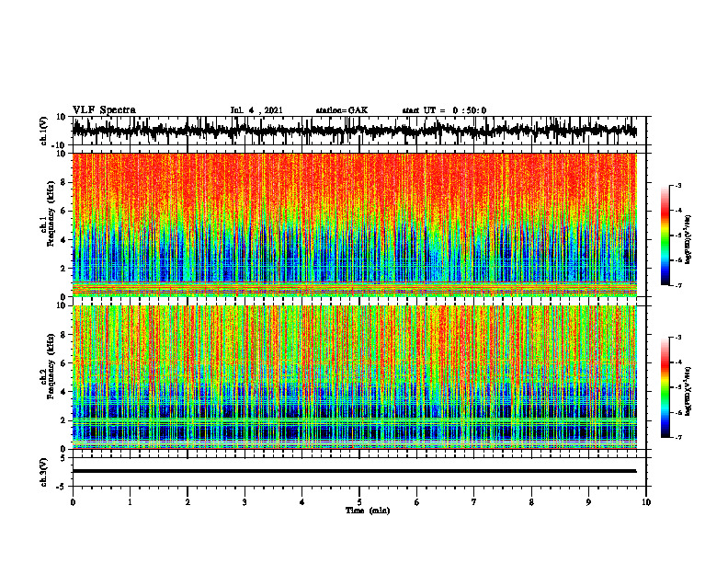Click the ch.1 voltage waveform trace
728x563 pixels.
tap(354, 131)
